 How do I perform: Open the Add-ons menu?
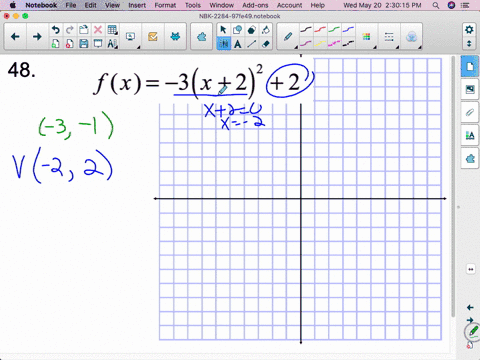click(255, 5)
